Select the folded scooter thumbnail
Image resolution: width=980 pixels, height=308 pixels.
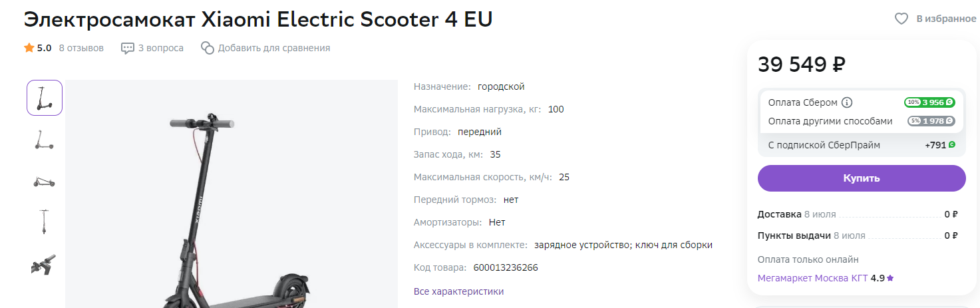pyautogui.click(x=45, y=182)
